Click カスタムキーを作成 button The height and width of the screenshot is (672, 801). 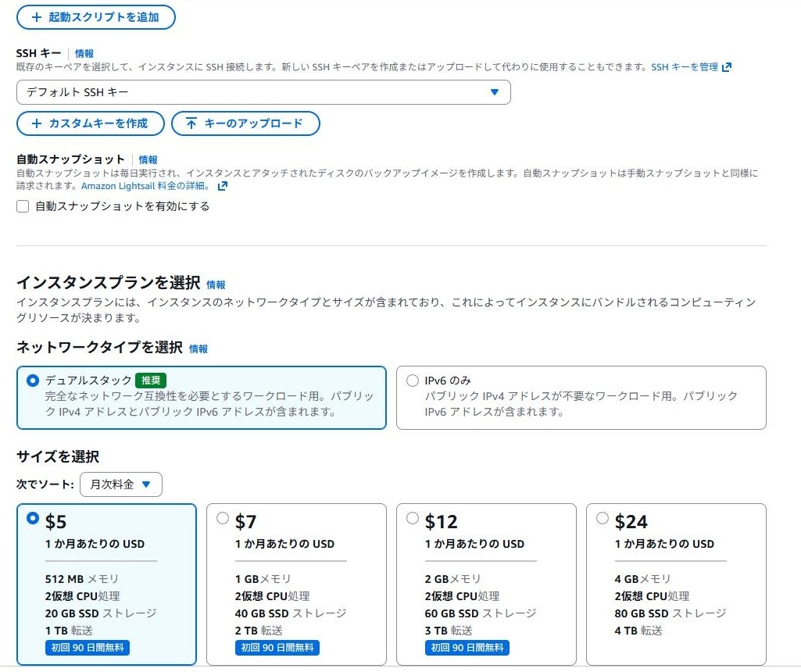coord(91,123)
